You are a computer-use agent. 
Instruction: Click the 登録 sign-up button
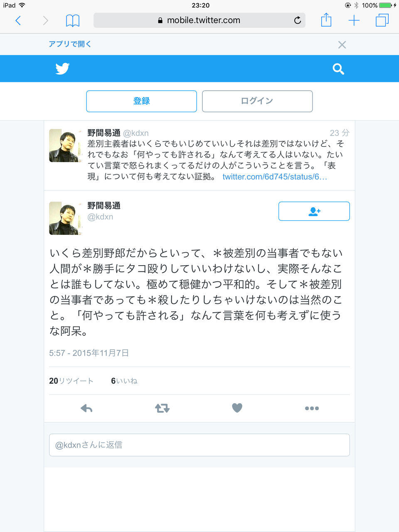(x=141, y=101)
